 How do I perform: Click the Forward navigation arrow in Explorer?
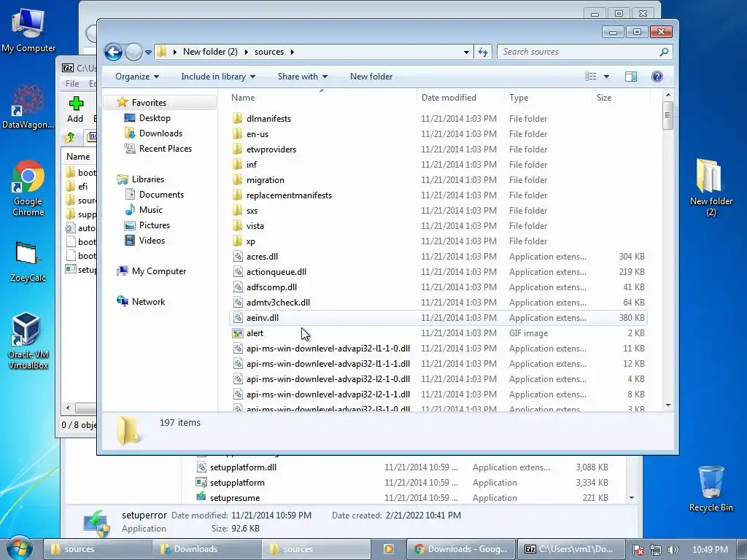(x=134, y=52)
